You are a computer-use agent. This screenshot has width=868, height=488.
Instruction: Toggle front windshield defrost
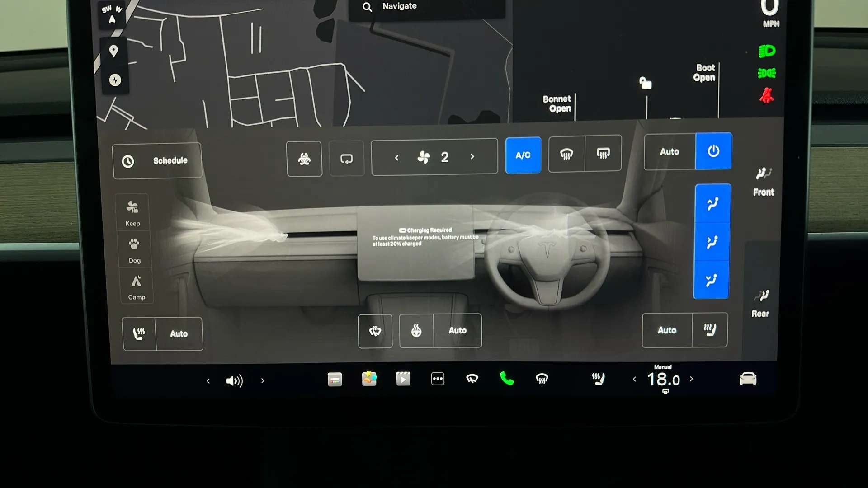point(566,154)
